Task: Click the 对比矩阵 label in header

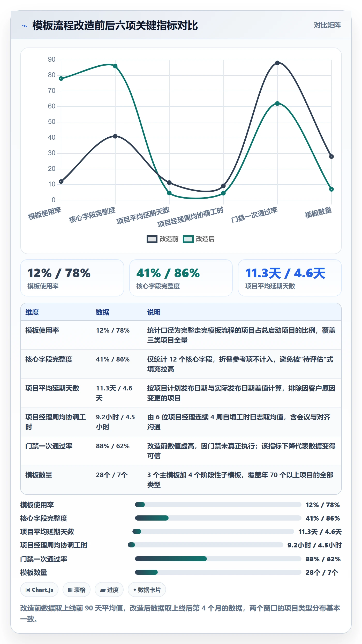Action: tap(327, 25)
